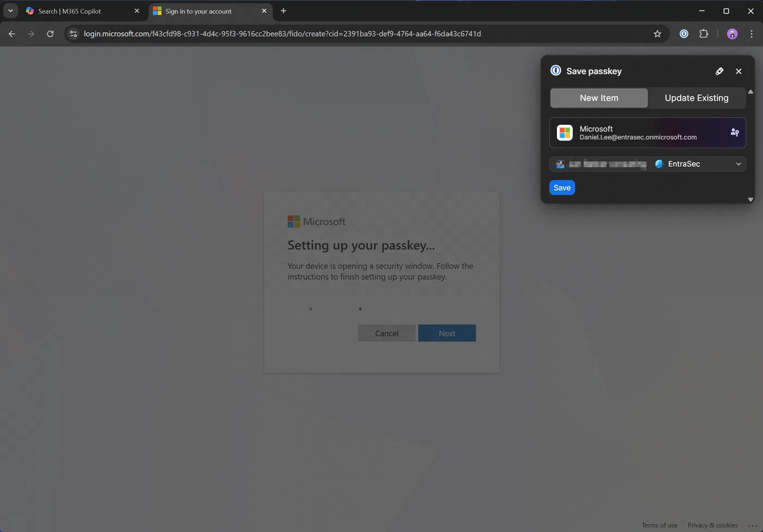Open the Chrome three-dot menu
763x532 pixels.
point(752,34)
